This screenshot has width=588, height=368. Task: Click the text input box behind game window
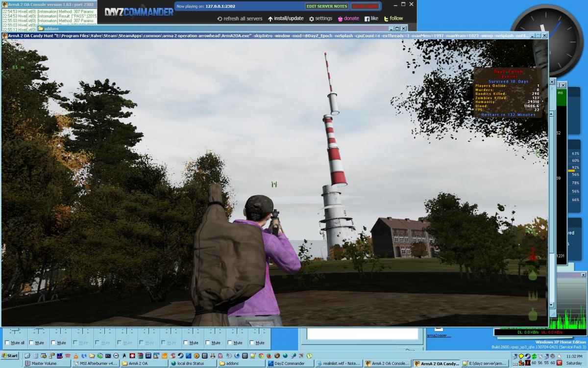(x=363, y=334)
